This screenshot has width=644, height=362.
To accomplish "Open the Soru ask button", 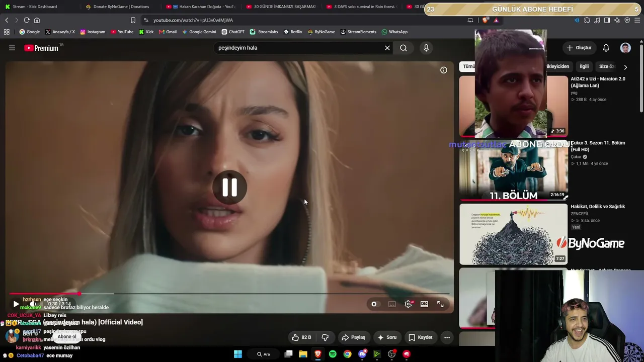I will (x=387, y=337).
